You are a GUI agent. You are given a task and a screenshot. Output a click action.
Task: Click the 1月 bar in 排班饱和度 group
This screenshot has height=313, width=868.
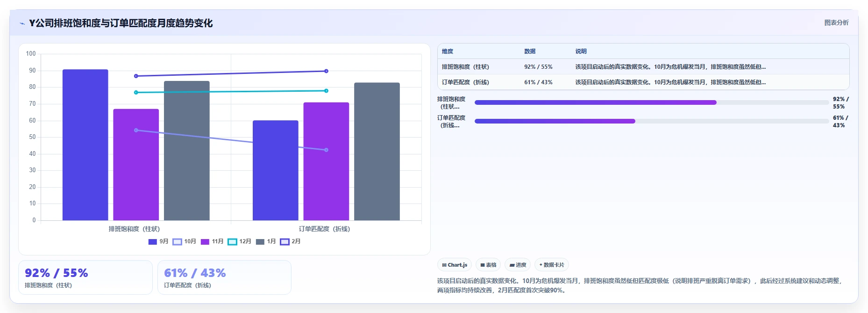click(x=187, y=151)
